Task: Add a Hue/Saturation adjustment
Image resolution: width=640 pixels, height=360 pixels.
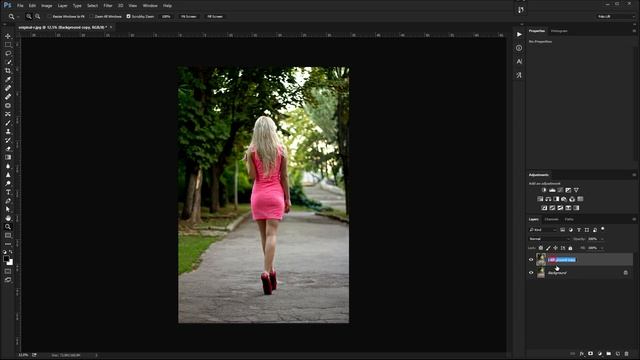Action: (540, 199)
